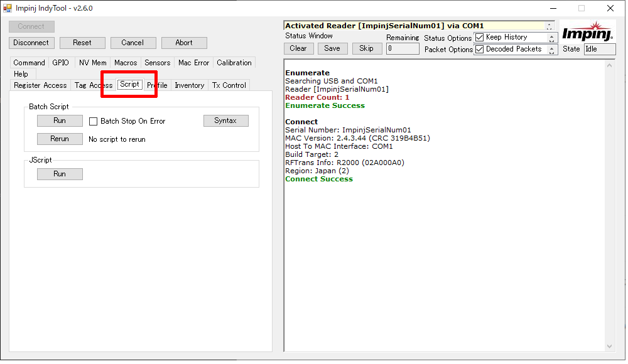Viewport: 628px width, 364px height.
Task: Show the Mac Error tab
Action: coord(194,63)
